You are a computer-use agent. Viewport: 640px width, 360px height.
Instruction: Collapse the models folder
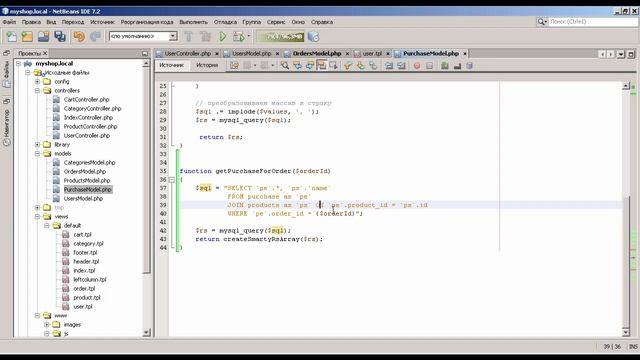click(x=37, y=153)
